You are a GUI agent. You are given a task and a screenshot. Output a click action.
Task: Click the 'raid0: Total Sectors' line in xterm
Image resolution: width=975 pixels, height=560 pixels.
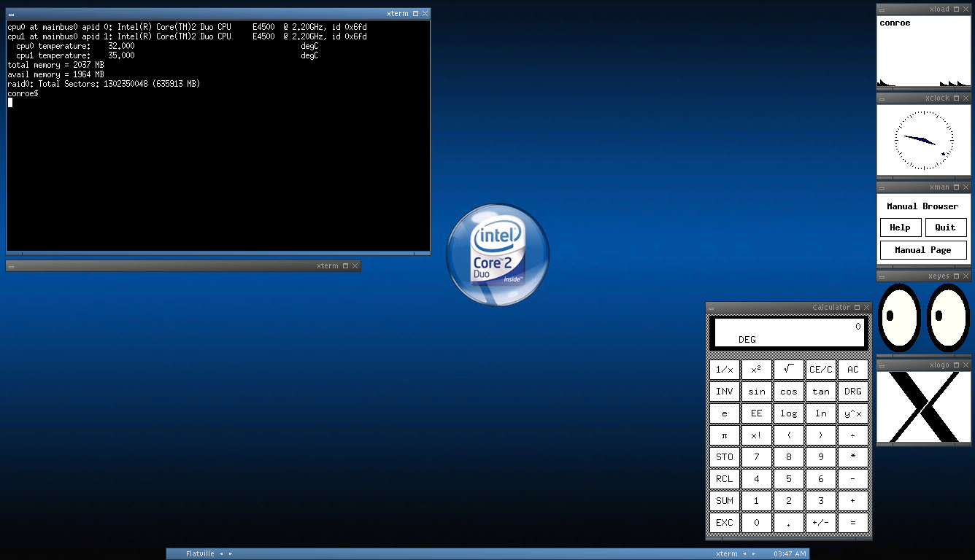click(104, 84)
